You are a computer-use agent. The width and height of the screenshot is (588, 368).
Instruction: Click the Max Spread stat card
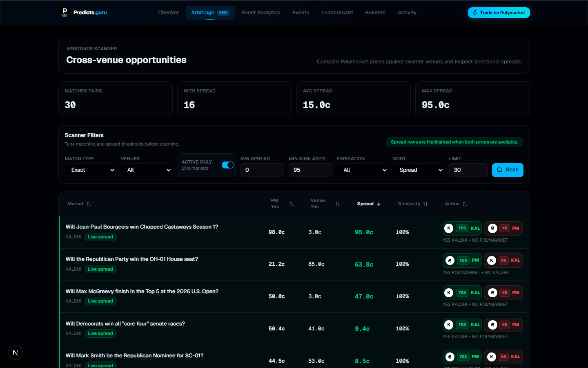click(x=472, y=99)
